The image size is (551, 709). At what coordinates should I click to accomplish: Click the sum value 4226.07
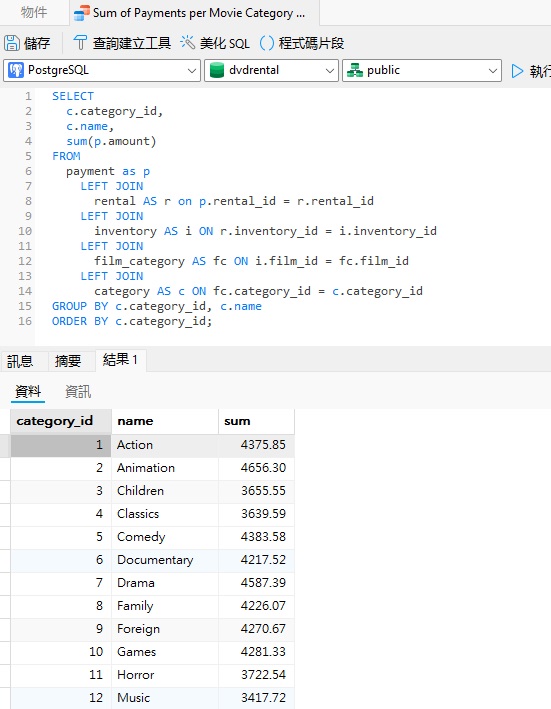click(256, 606)
